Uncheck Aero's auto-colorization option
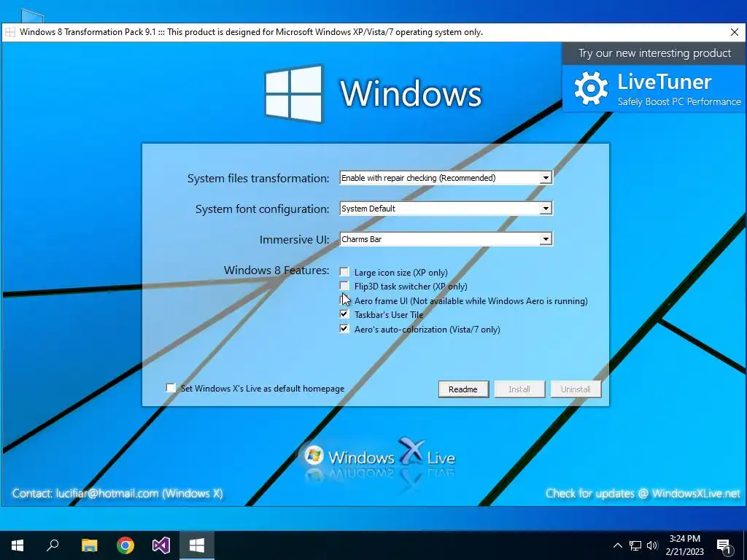The image size is (747, 560). [344, 329]
